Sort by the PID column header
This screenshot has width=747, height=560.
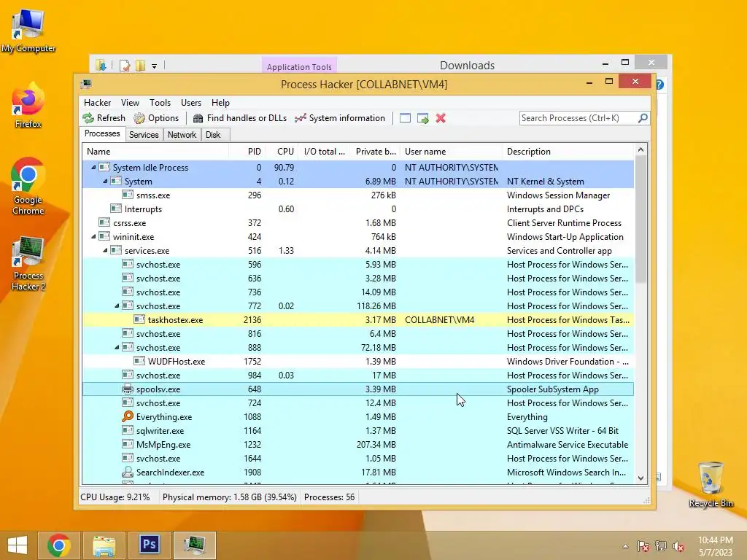(x=247, y=152)
